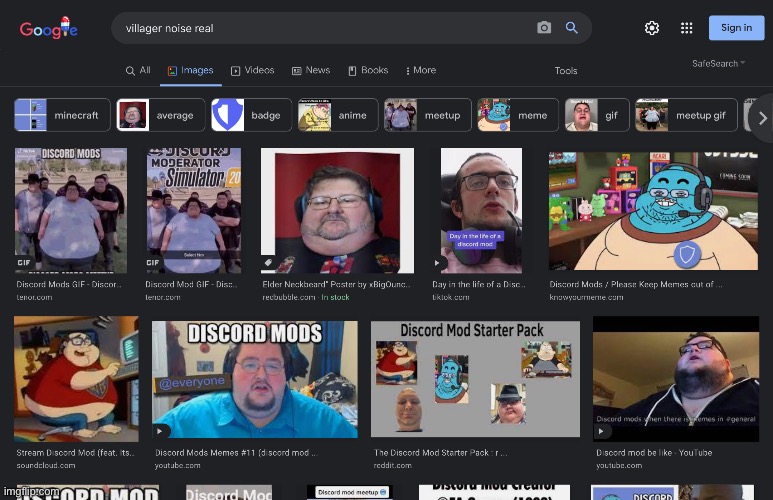This screenshot has width=773, height=500.
Task: Open Discord Mods @everyone video thumbnail
Action: pyautogui.click(x=254, y=379)
